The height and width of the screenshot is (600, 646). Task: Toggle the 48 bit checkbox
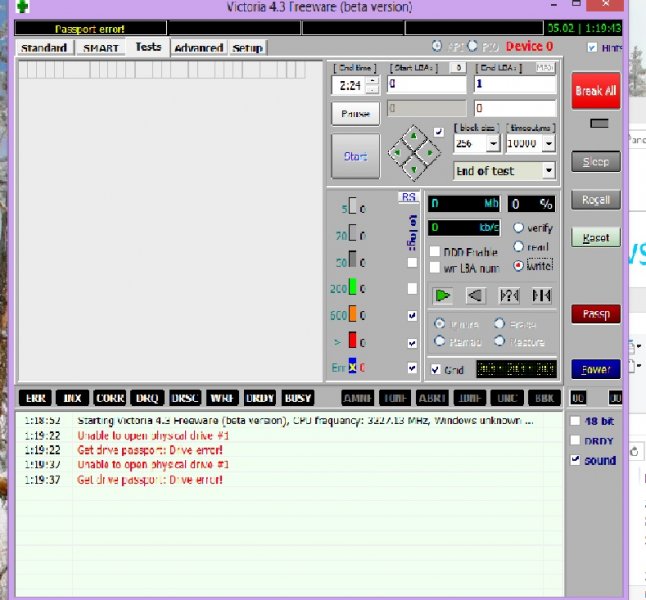(x=575, y=421)
